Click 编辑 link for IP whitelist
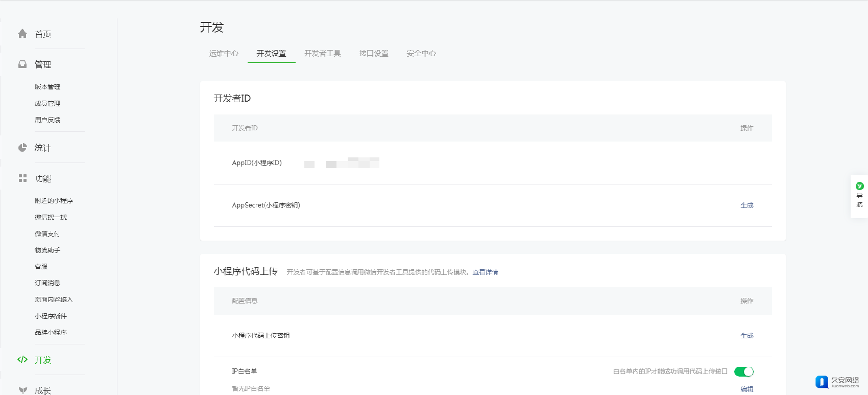The height and width of the screenshot is (395, 868). [746, 389]
